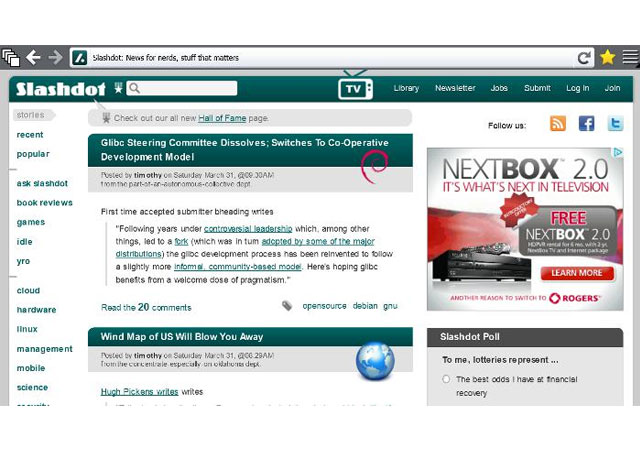Screen dimensions: 640x450
Task: Click the gnu tag
Action: pos(390,306)
